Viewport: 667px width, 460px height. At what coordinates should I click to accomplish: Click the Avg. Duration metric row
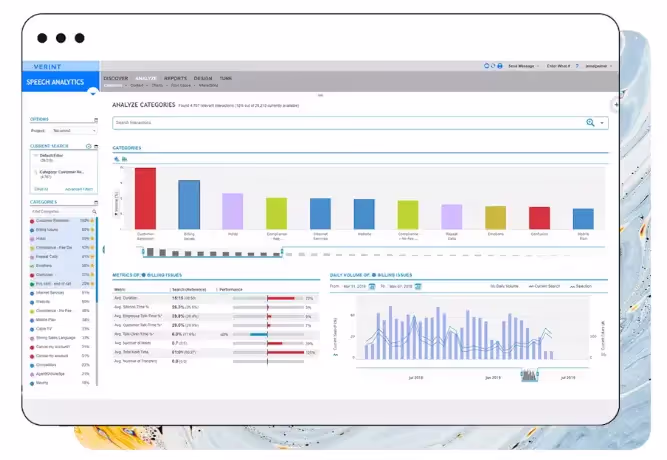216,298
